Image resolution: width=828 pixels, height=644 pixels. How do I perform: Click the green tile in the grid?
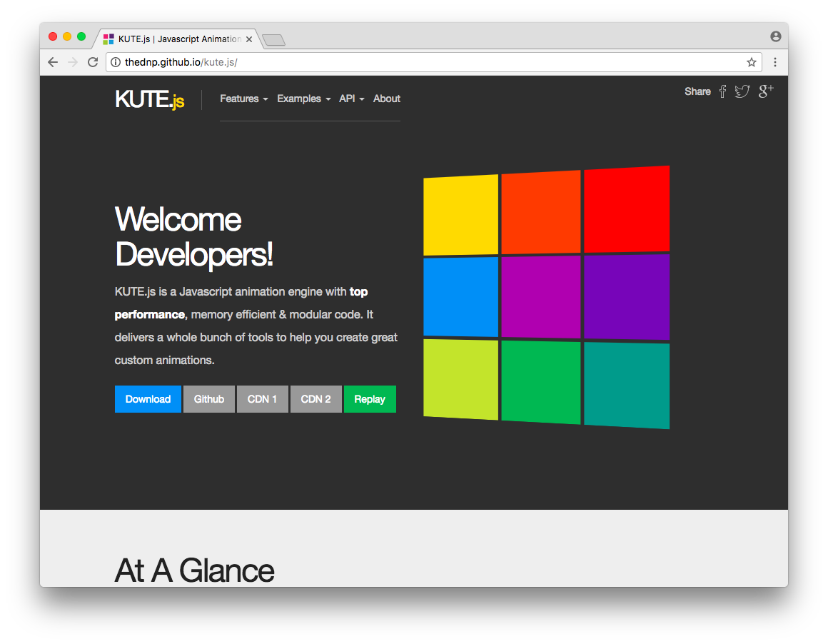point(541,382)
